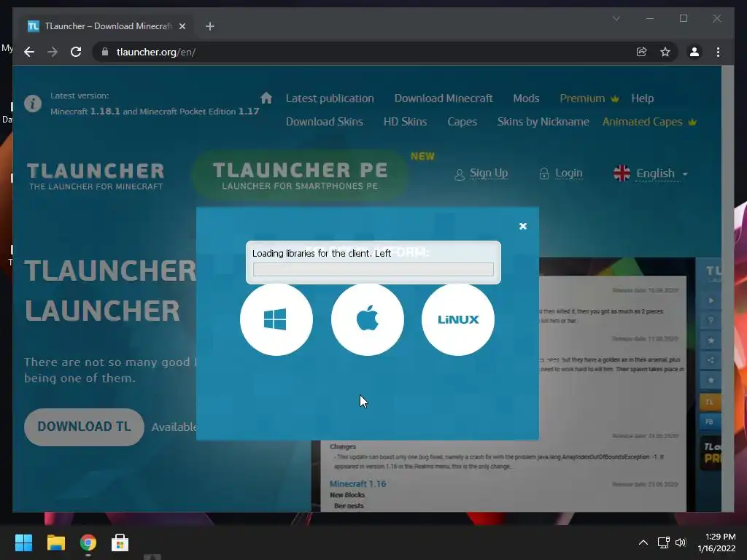Click the Sign Up link
This screenshot has width=747, height=560.
tap(488, 173)
